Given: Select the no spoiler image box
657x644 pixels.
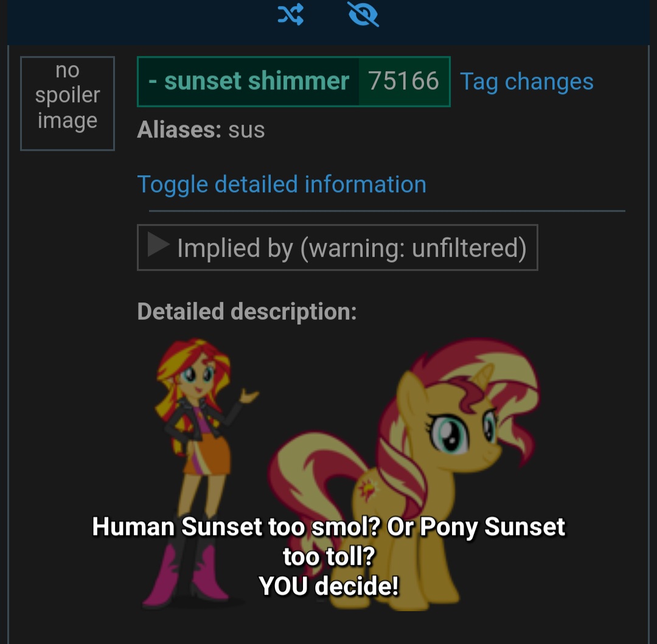Looking at the screenshot, I should (x=68, y=103).
